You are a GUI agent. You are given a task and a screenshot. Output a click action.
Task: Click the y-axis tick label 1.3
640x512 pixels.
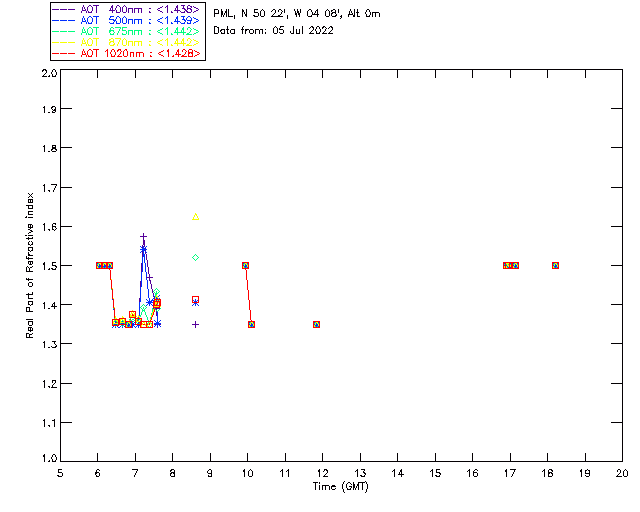tap(50, 344)
